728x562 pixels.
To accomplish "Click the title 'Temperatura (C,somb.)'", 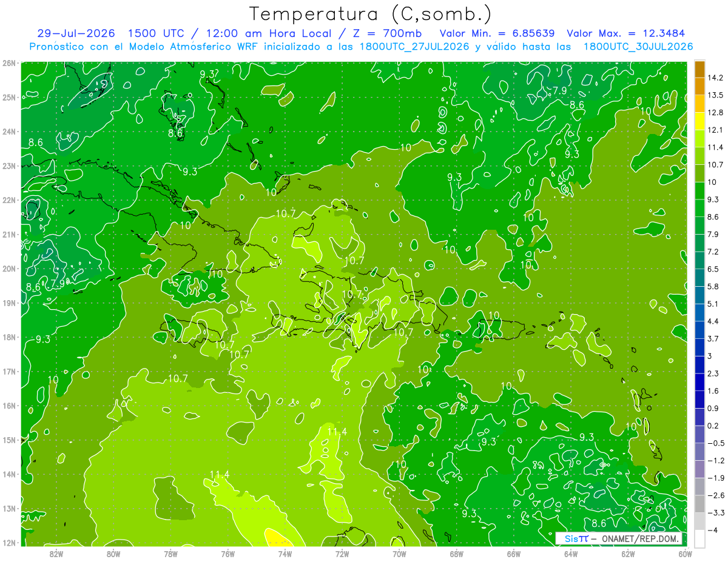I will coord(371,14).
